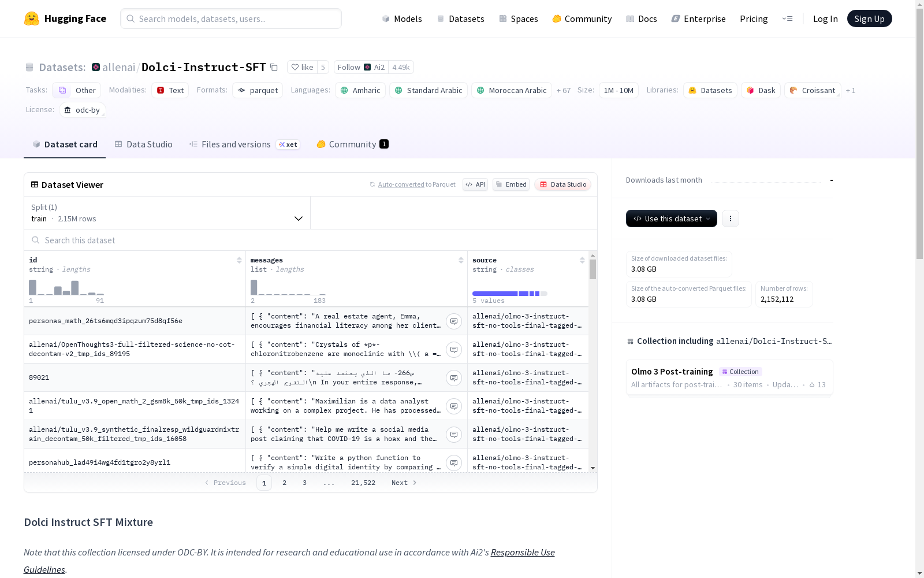Jump to last page 21,522
924x578 pixels.
tap(363, 483)
